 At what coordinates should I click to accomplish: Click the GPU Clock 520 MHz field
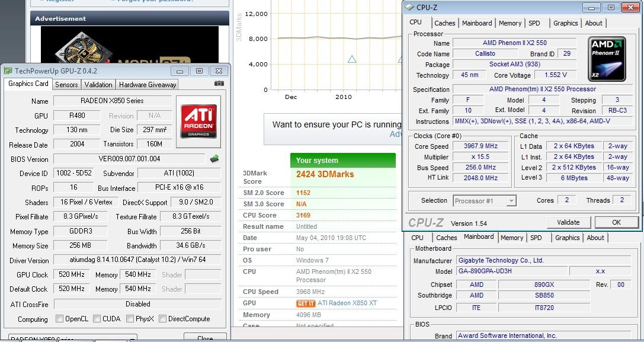pos(72,274)
